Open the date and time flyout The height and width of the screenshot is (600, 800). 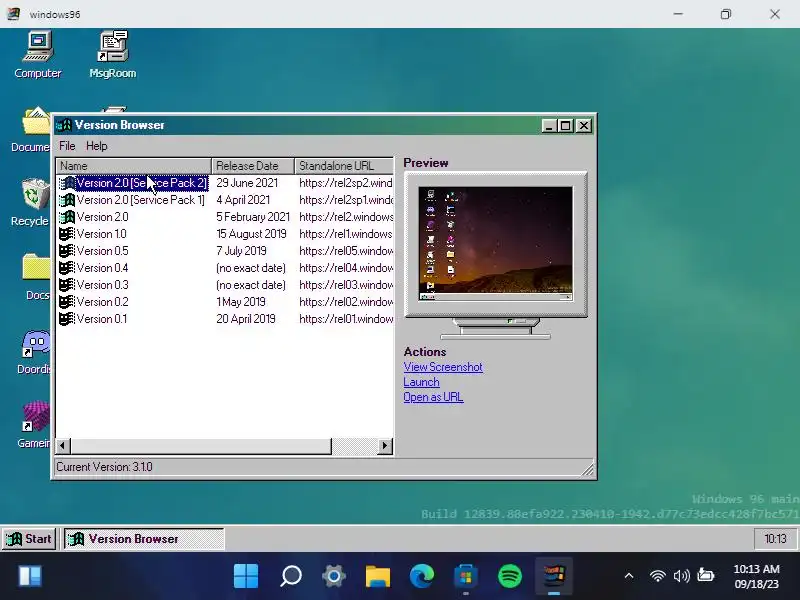(x=756, y=576)
